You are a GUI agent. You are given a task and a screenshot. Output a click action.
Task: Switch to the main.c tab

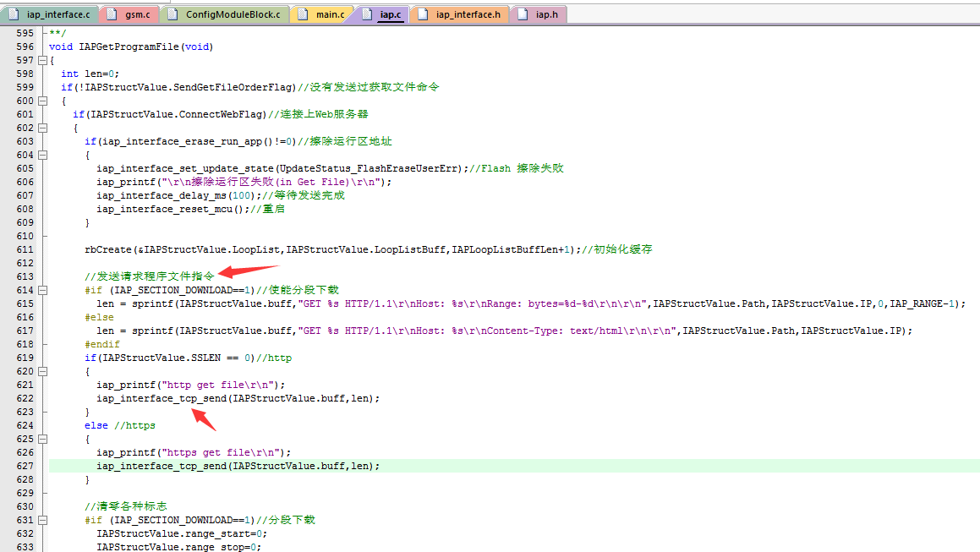[x=322, y=14]
